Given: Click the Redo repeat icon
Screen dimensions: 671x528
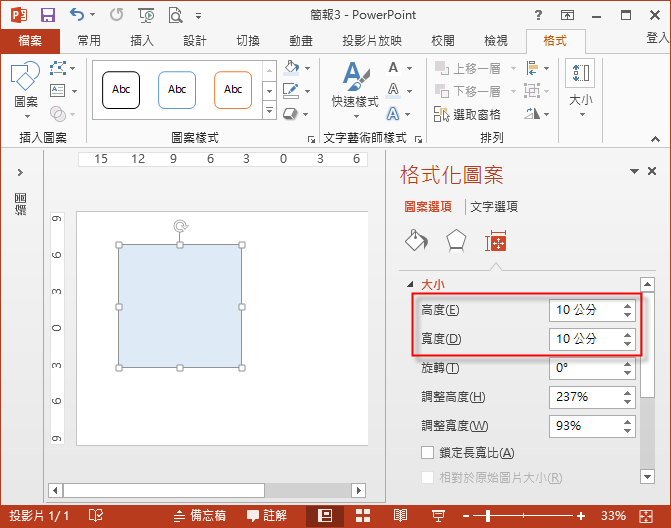Looking at the screenshot, I should click(116, 15).
